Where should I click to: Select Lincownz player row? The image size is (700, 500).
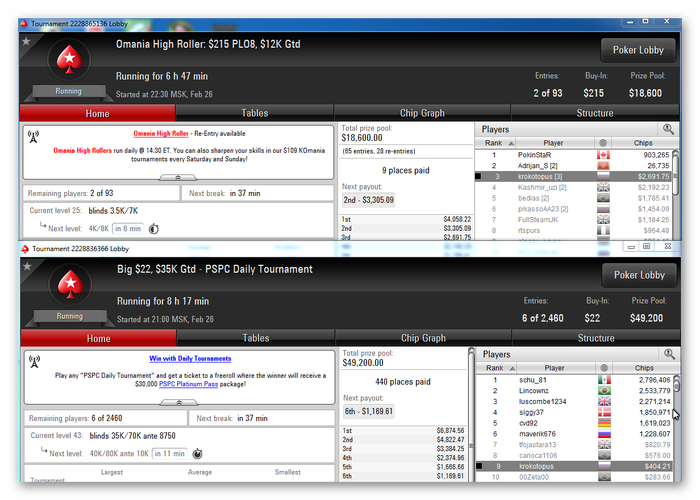(x=574, y=391)
